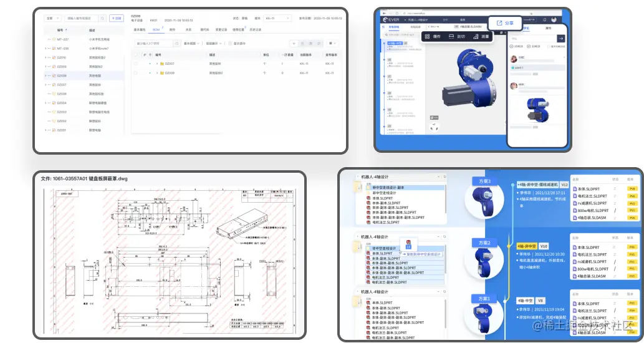Select the section cut tool icon
The width and height of the screenshot is (644, 343).
451,37
